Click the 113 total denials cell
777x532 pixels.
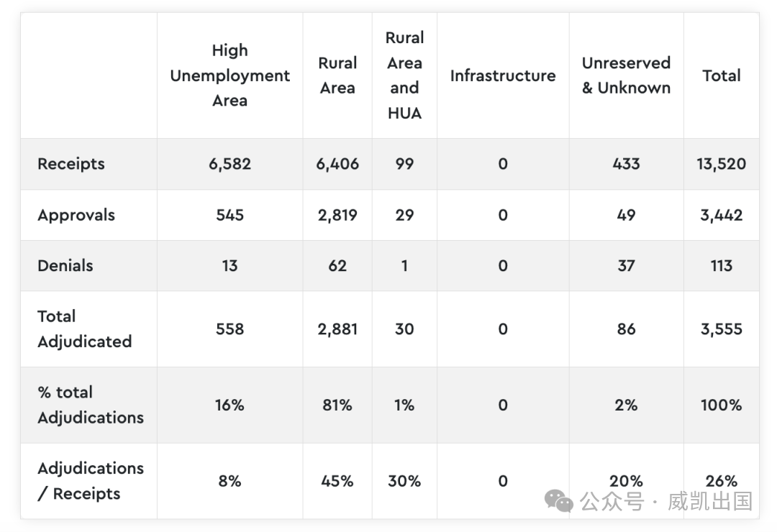721,266
